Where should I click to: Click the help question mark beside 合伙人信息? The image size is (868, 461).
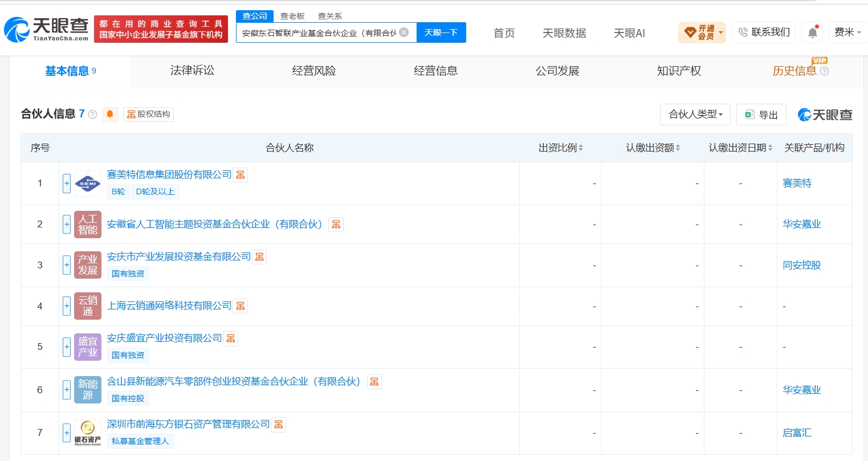[x=92, y=115]
